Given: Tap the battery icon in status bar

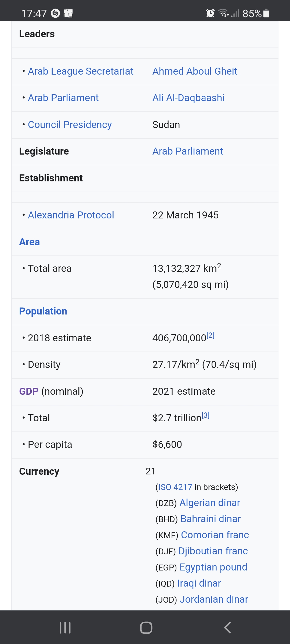Looking at the screenshot, I should (266, 13).
